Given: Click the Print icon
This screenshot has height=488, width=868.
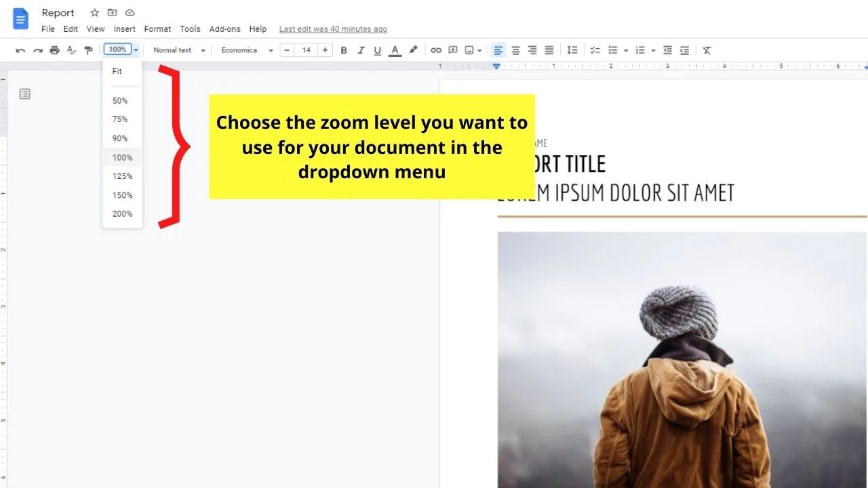Looking at the screenshot, I should [x=54, y=49].
